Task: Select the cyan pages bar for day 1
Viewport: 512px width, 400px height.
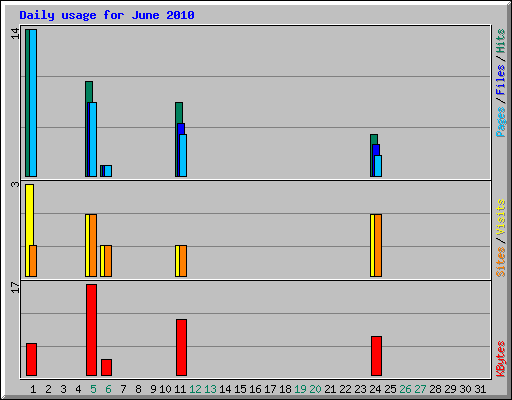Action: point(33,103)
